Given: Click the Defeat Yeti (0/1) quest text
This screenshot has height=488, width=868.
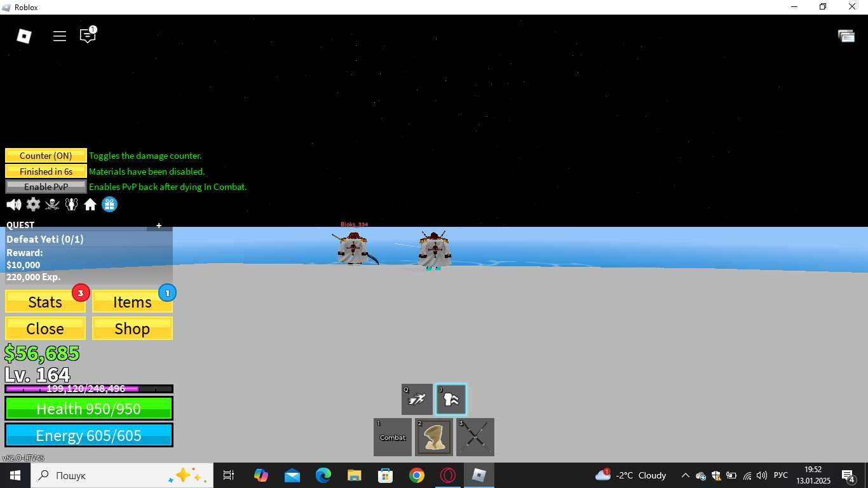Looking at the screenshot, I should (45, 240).
